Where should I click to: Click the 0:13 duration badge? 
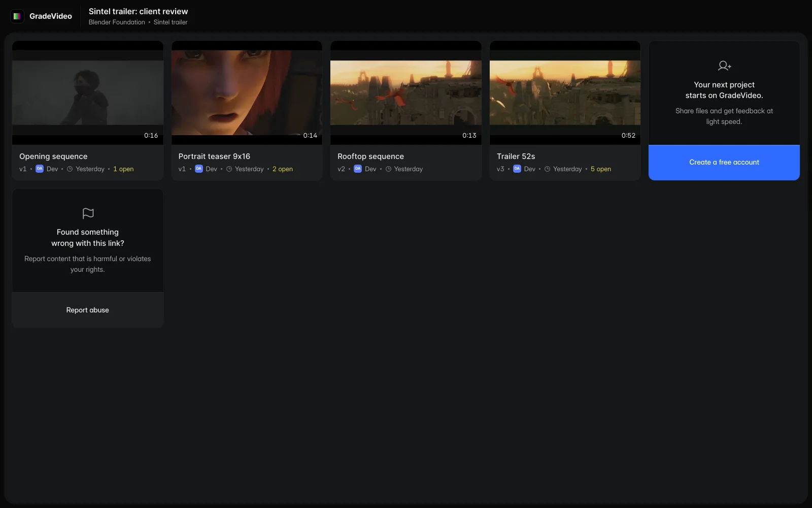(469, 136)
